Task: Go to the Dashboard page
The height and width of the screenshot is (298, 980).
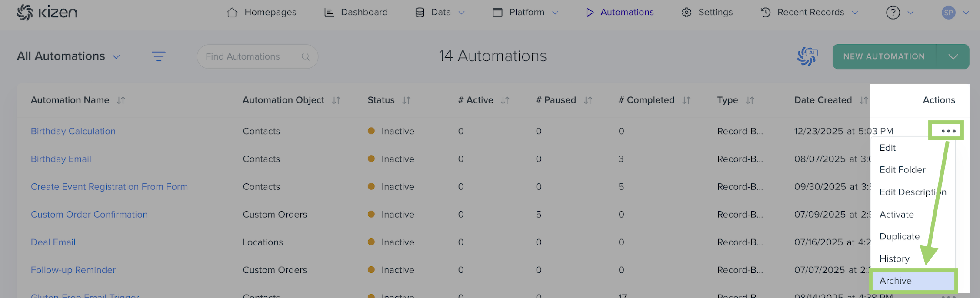Action: [356, 12]
